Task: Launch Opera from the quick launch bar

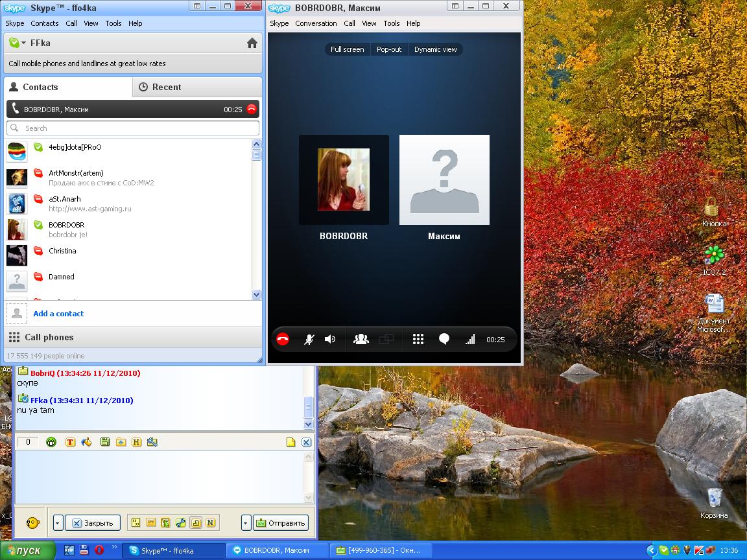Action: pos(99,550)
